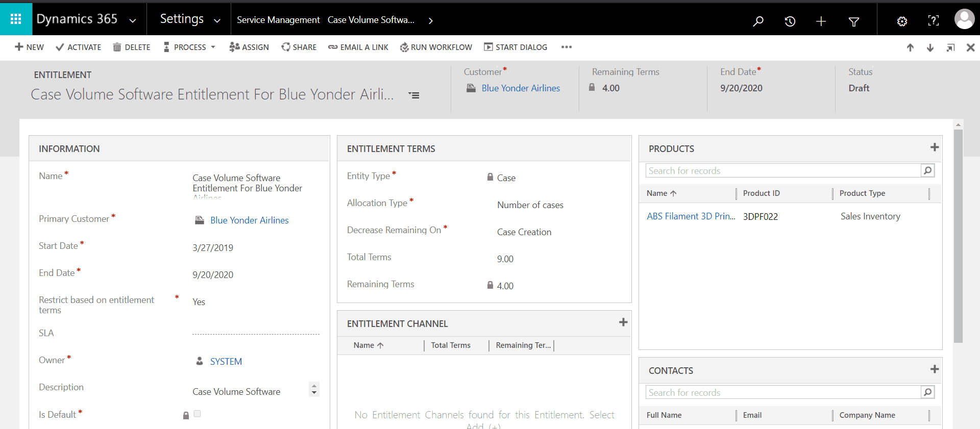Click Start Date value 3/27/2019

click(213, 248)
